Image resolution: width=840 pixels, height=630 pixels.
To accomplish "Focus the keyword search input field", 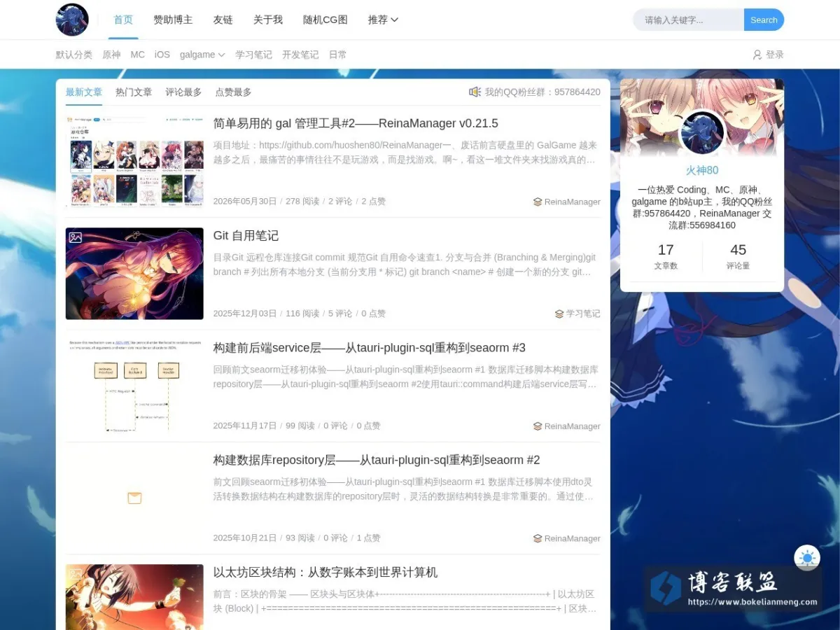I will (689, 20).
